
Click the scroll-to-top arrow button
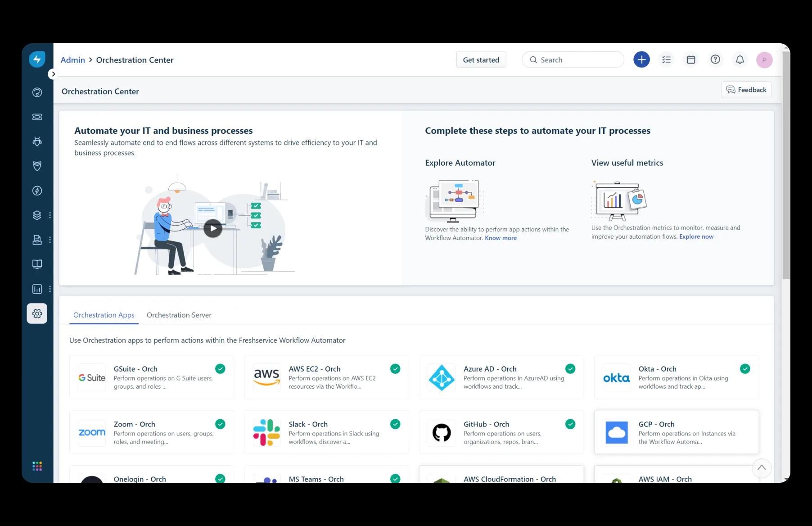(x=762, y=468)
